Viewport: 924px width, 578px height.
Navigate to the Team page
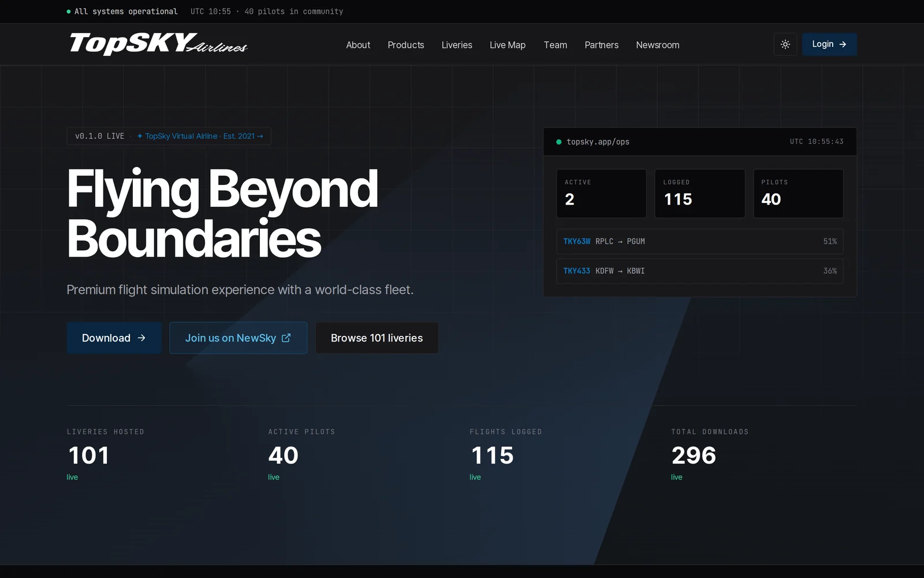pyautogui.click(x=555, y=45)
